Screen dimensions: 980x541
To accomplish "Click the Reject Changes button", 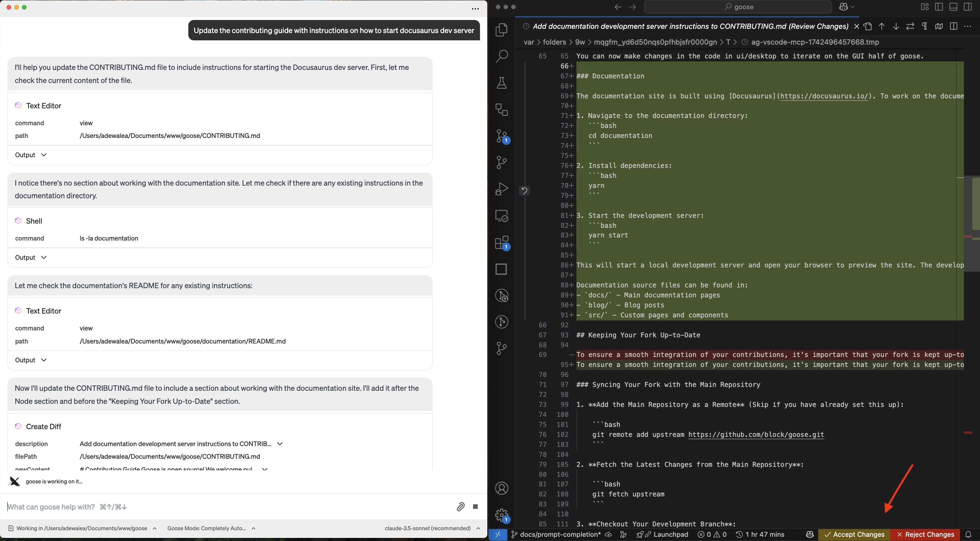I will (925, 534).
